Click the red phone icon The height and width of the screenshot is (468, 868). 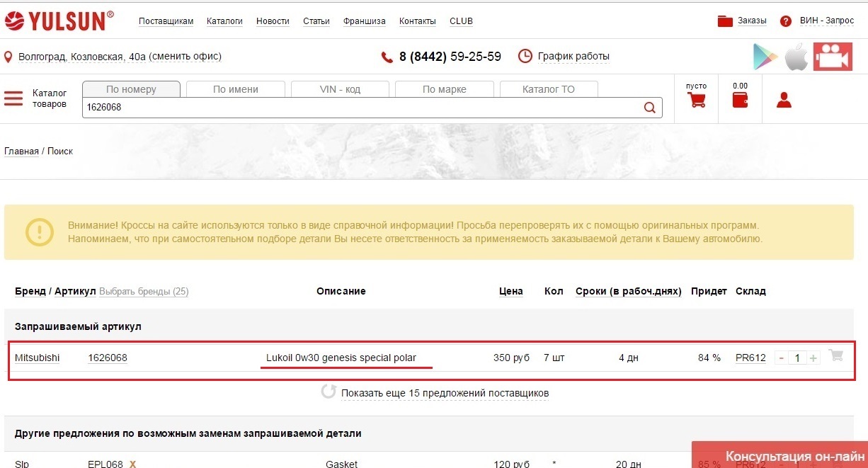coord(387,57)
